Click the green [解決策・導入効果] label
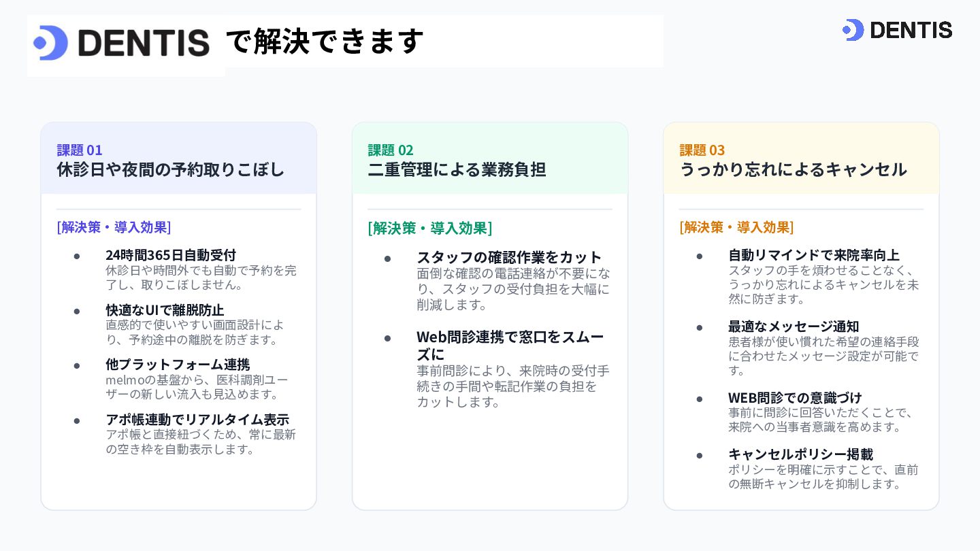This screenshot has height=551, width=980. point(430,228)
